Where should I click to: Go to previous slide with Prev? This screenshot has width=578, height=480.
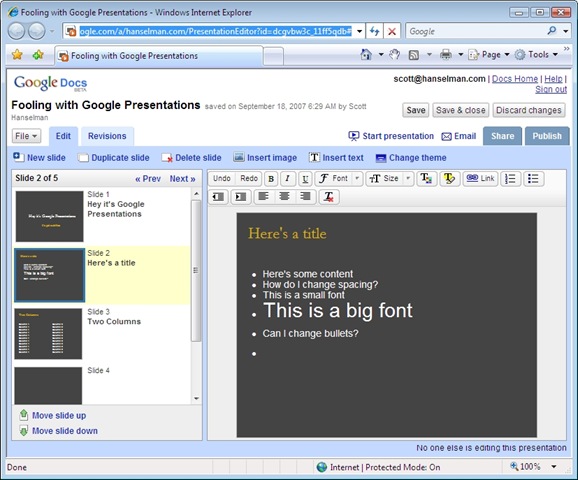click(148, 179)
